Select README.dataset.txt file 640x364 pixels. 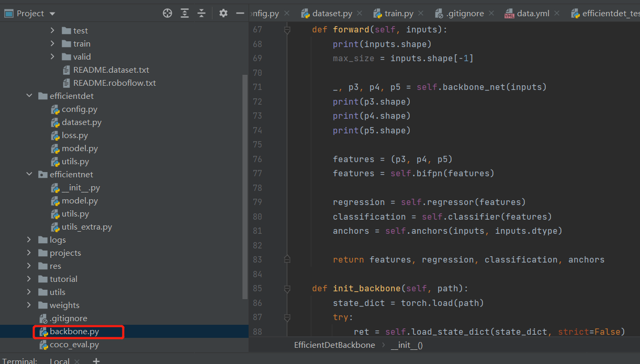(x=111, y=70)
